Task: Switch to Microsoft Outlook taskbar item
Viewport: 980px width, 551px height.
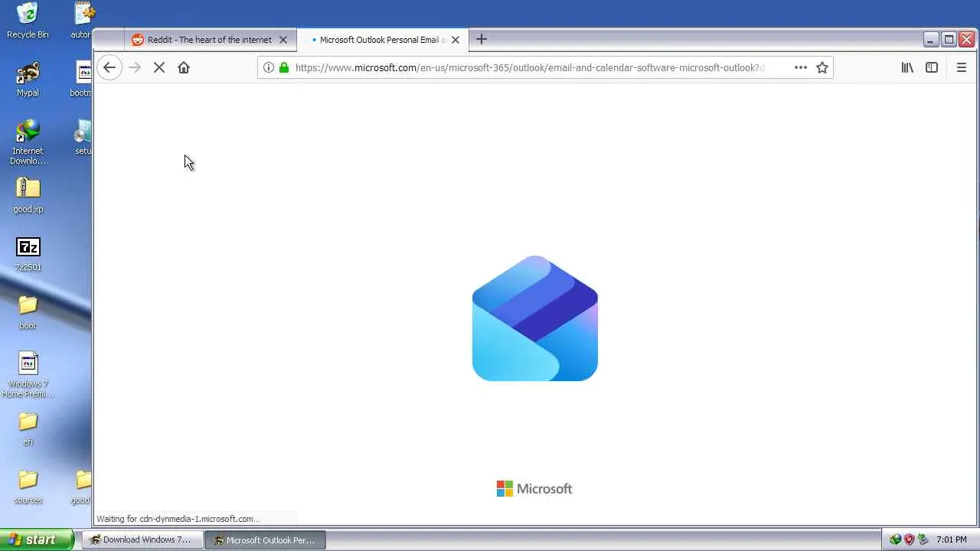Action: (x=265, y=540)
